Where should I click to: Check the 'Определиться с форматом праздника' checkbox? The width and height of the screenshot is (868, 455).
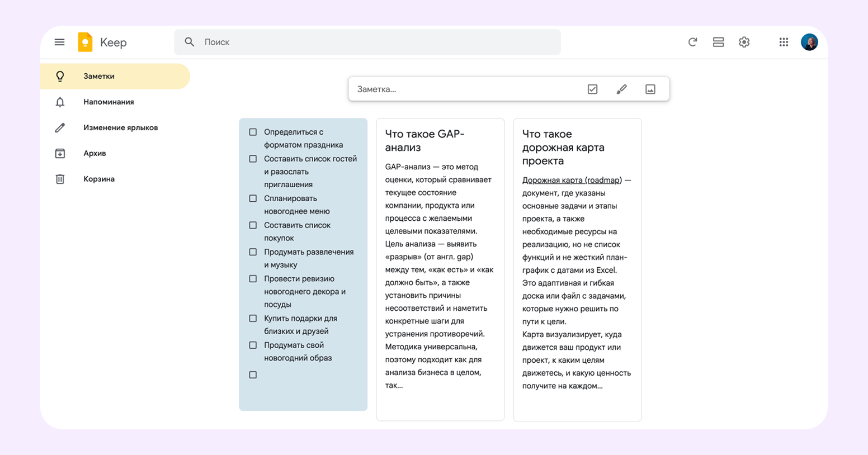click(253, 132)
